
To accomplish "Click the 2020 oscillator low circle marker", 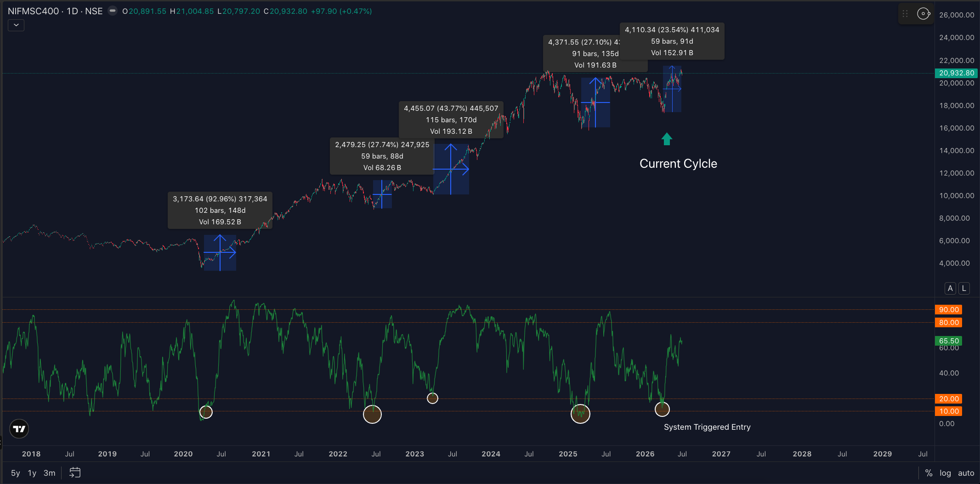I will [206, 412].
